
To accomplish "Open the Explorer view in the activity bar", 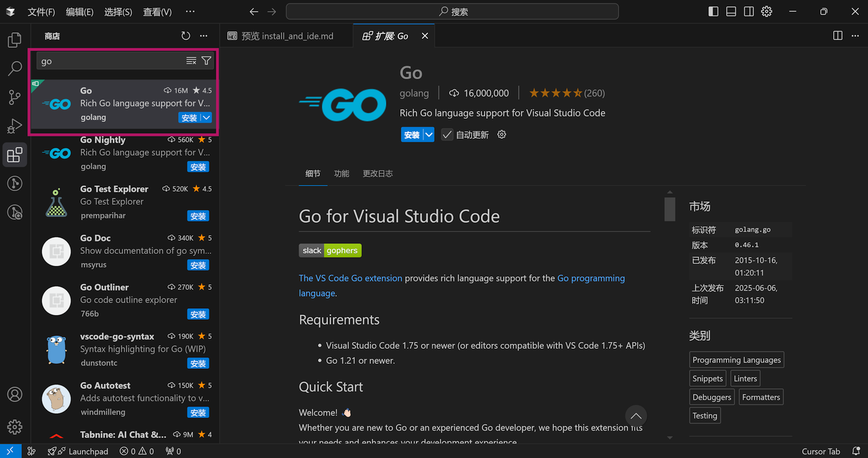I will (x=14, y=39).
